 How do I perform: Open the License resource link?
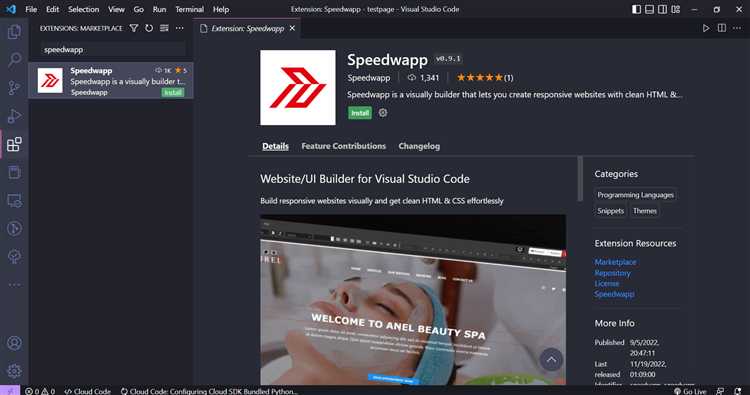[x=607, y=284]
